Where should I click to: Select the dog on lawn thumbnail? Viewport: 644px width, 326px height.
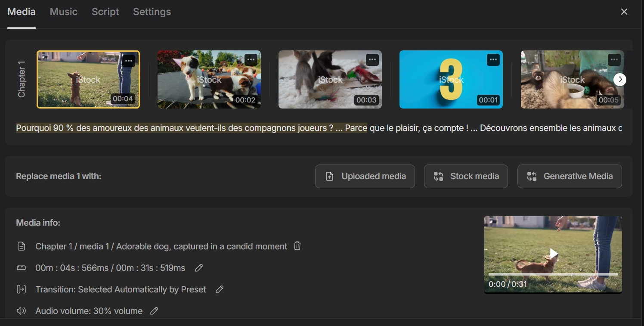click(88, 79)
